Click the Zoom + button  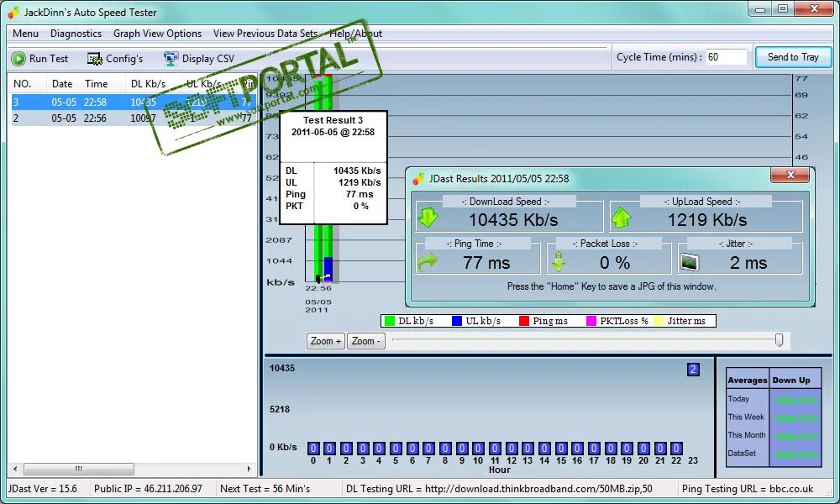pyautogui.click(x=326, y=341)
